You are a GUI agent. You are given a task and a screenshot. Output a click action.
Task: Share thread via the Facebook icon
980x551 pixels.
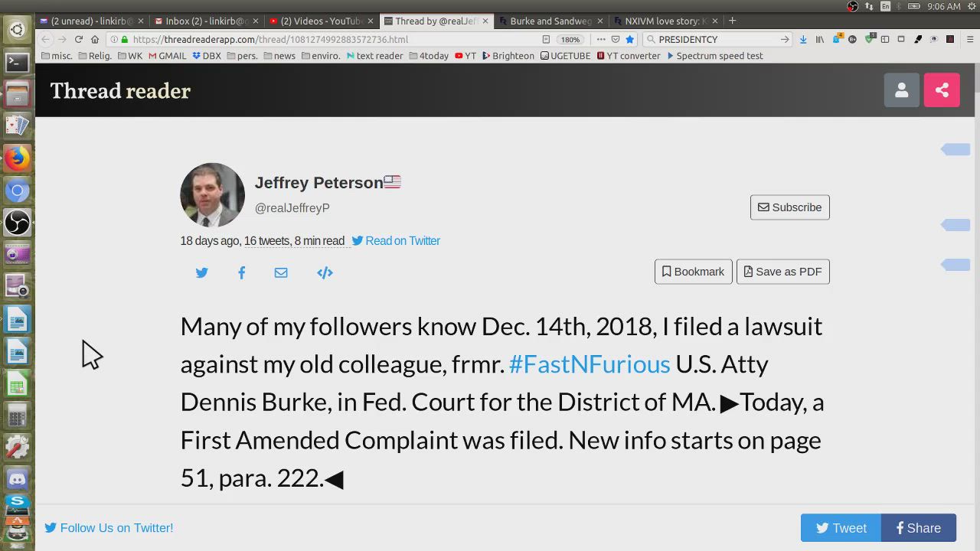click(241, 272)
